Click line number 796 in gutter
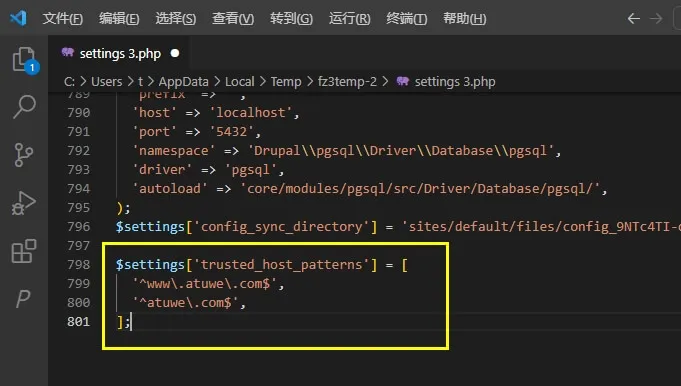The image size is (681, 386). pos(79,227)
